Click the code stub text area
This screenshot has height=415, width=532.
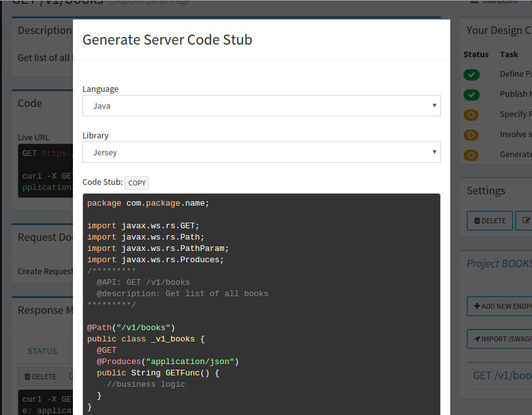click(261, 304)
